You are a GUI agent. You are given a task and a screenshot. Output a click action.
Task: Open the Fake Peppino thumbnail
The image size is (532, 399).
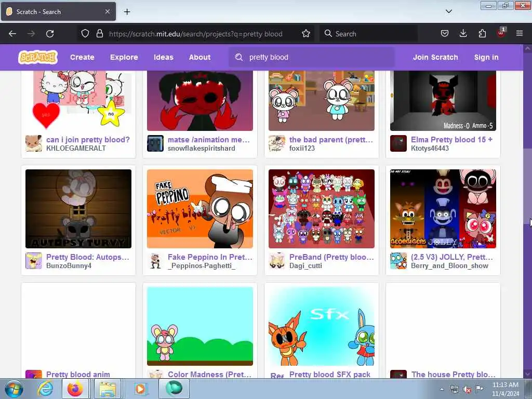point(200,209)
